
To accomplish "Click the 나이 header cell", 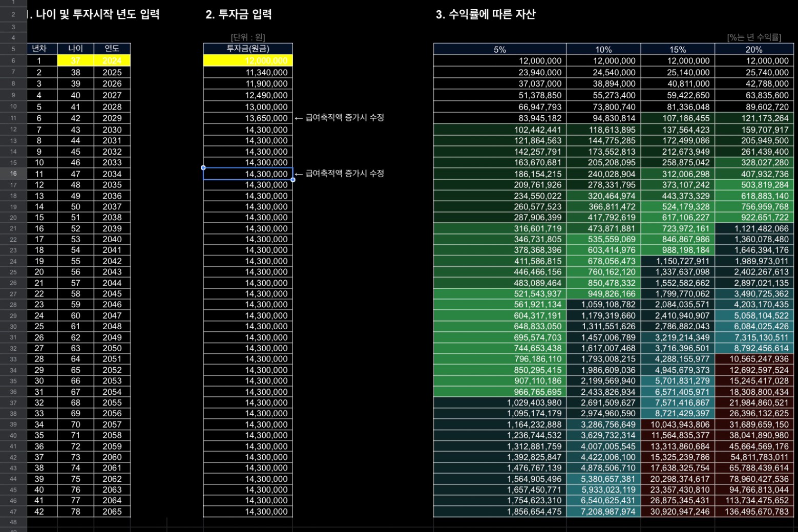I will coord(75,49).
